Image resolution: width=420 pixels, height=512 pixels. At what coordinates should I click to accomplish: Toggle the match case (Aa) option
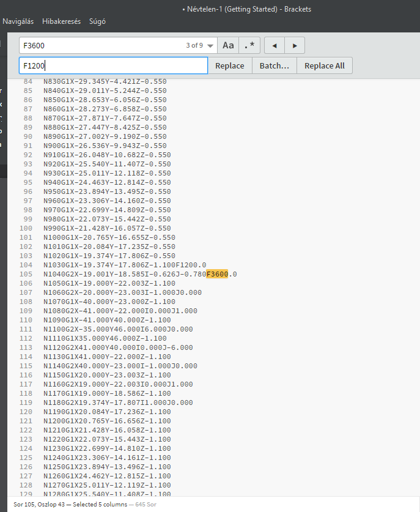228,45
